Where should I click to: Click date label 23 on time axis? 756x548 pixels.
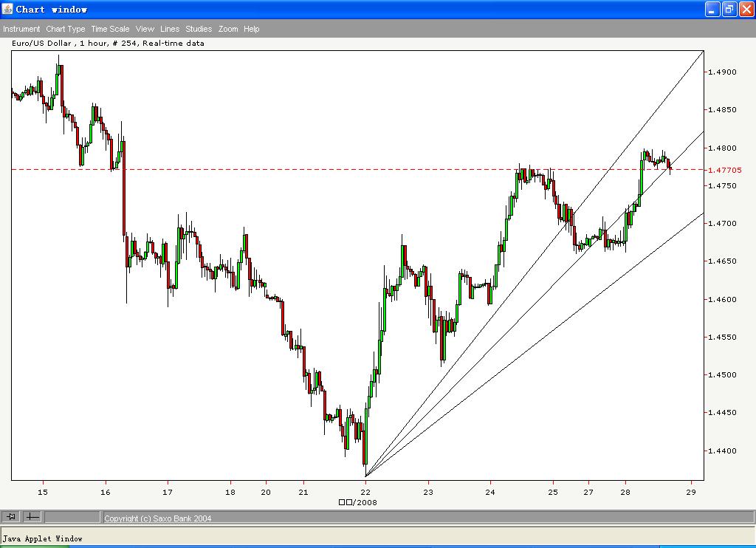point(428,492)
